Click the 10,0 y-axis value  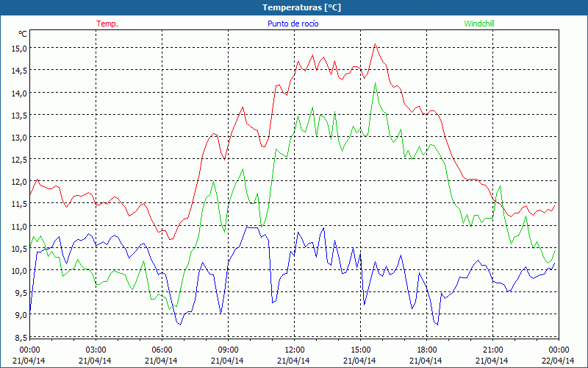coord(19,270)
